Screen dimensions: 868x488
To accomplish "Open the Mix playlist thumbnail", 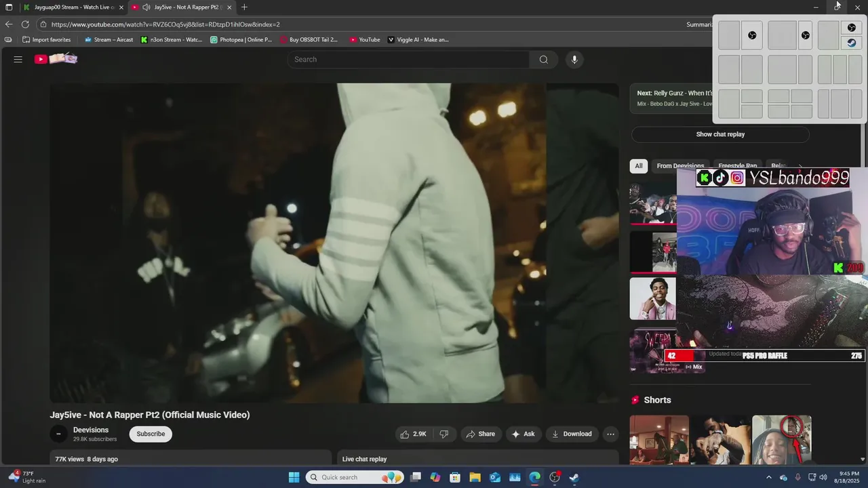I will tap(653, 350).
